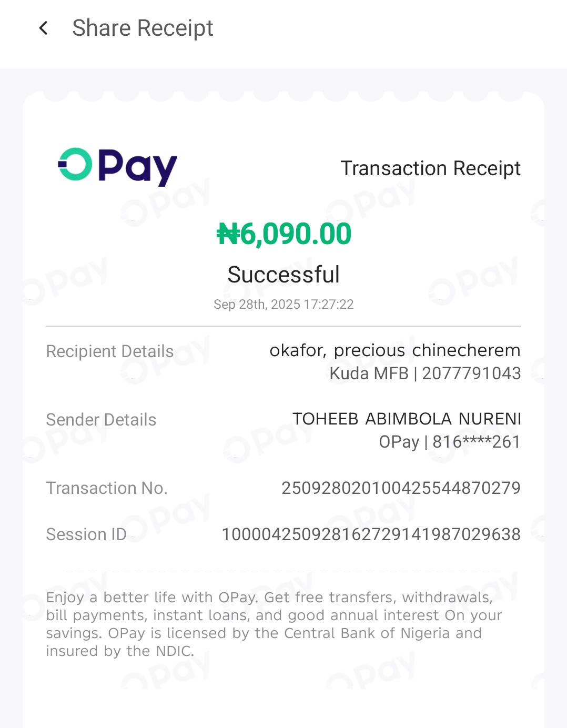
Task: Tap the back arrow icon
Action: pos(44,28)
